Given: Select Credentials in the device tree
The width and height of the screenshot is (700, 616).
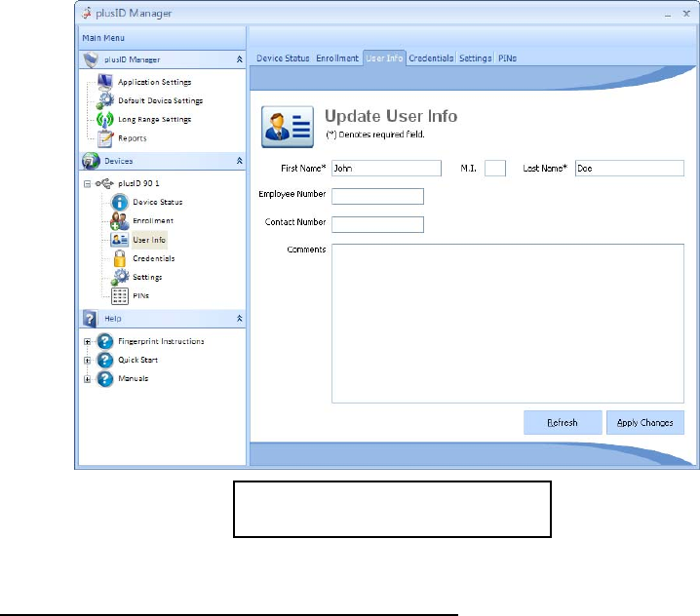Looking at the screenshot, I should pos(154,258).
